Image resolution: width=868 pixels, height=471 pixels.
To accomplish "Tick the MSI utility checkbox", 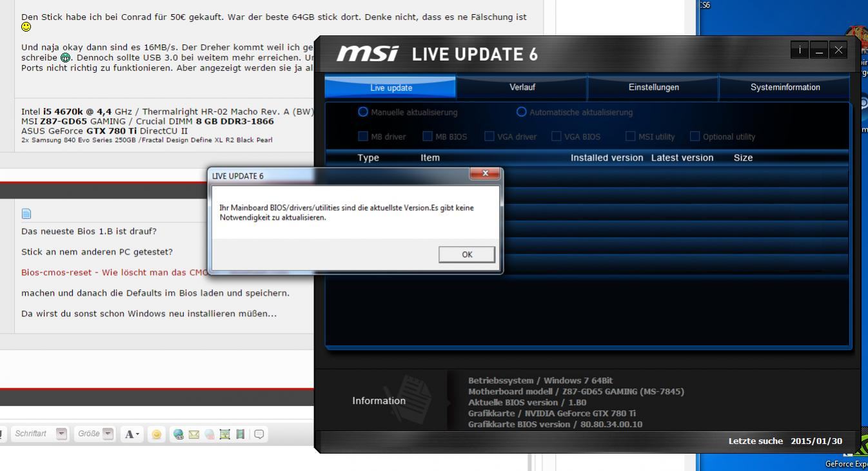I will pos(631,136).
